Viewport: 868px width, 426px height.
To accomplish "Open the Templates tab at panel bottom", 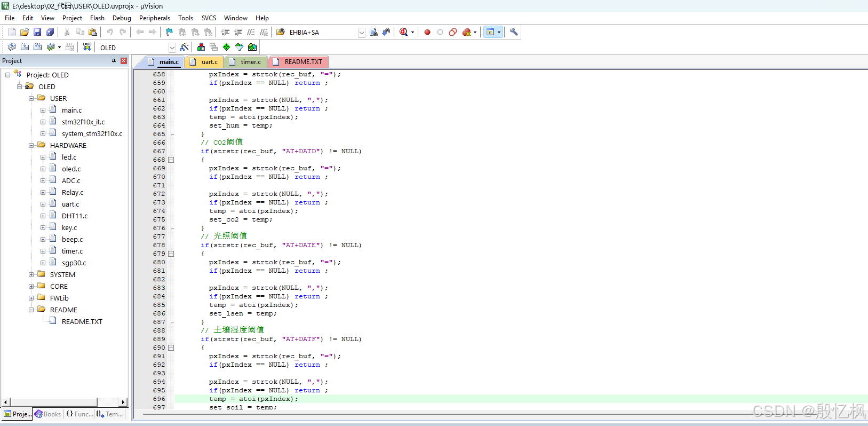I will (109, 414).
